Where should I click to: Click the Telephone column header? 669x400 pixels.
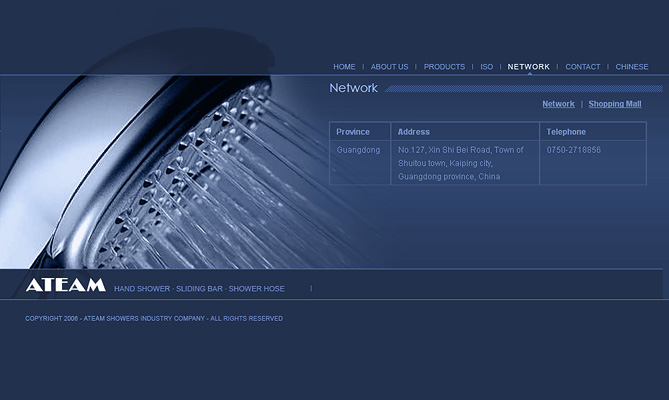pos(566,132)
